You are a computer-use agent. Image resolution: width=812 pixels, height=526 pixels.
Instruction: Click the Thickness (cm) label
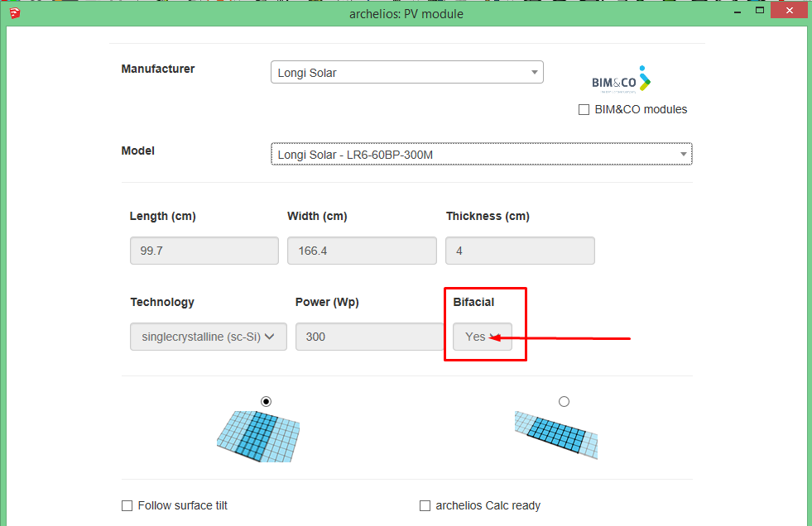pos(488,216)
